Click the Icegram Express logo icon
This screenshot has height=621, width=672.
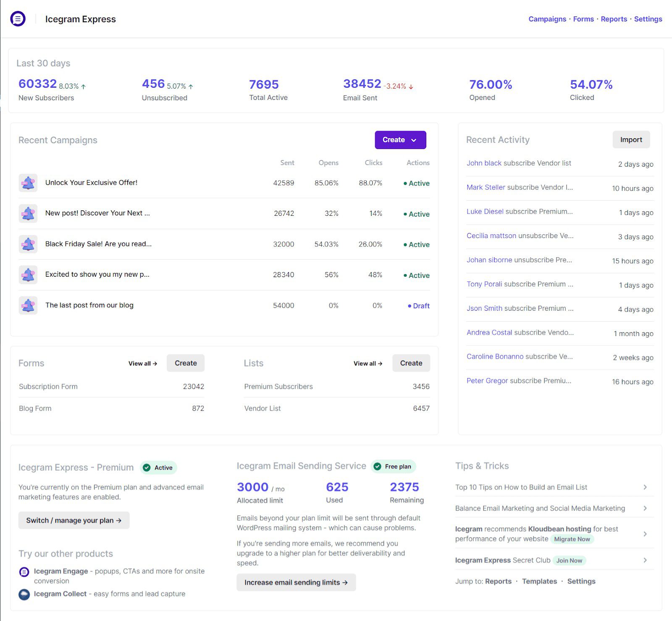click(x=17, y=19)
